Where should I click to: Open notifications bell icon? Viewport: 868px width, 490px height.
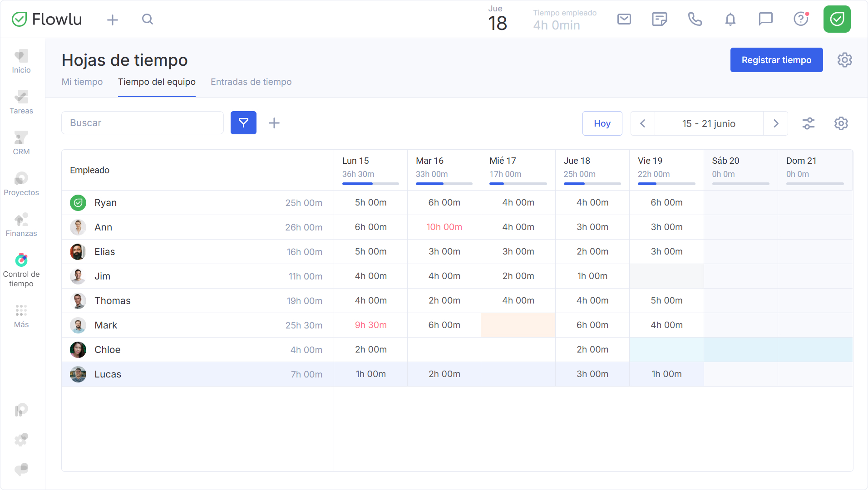[x=730, y=20]
